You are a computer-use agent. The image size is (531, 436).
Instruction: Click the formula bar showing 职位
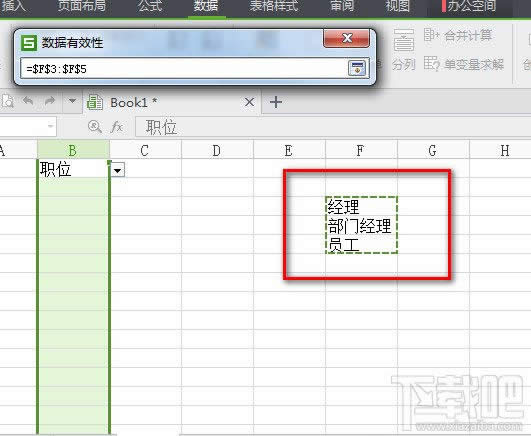tap(333, 127)
